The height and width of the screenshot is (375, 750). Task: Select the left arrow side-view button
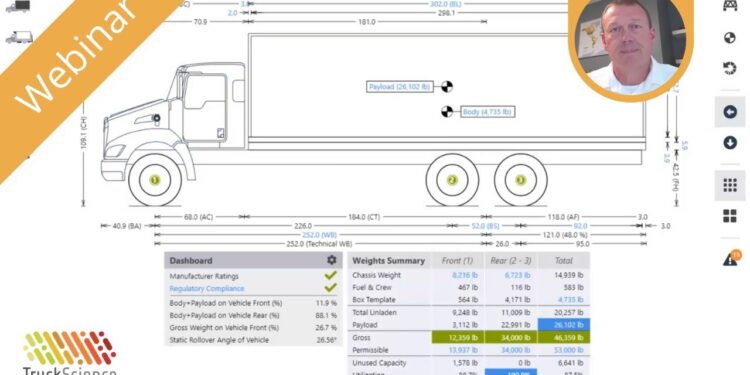pos(730,112)
